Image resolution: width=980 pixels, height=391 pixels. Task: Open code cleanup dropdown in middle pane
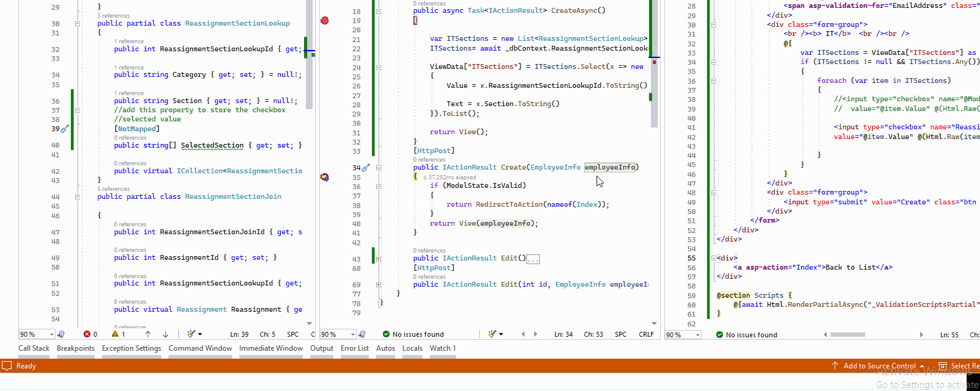coord(501,334)
